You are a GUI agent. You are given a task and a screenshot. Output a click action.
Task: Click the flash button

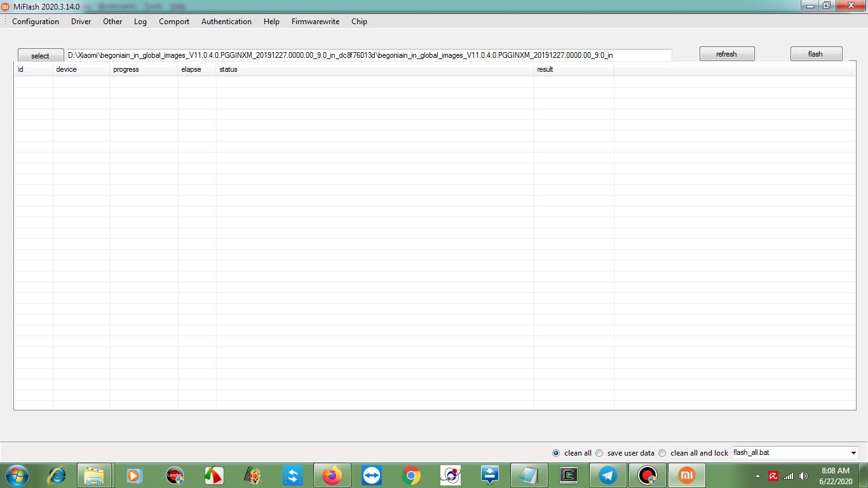817,54
